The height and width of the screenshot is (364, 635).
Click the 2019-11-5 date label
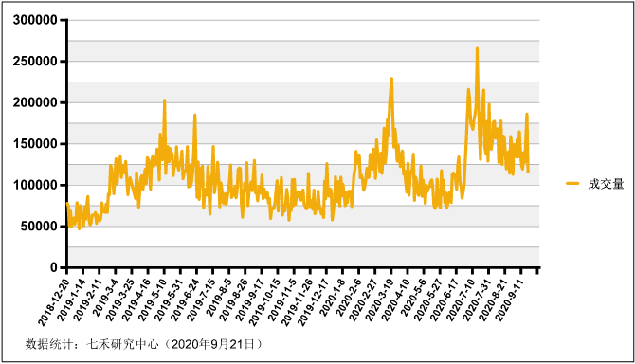(x=282, y=300)
